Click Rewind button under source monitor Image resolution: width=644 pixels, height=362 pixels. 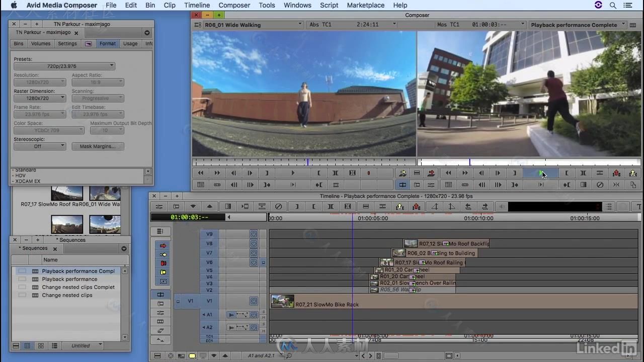point(200,173)
